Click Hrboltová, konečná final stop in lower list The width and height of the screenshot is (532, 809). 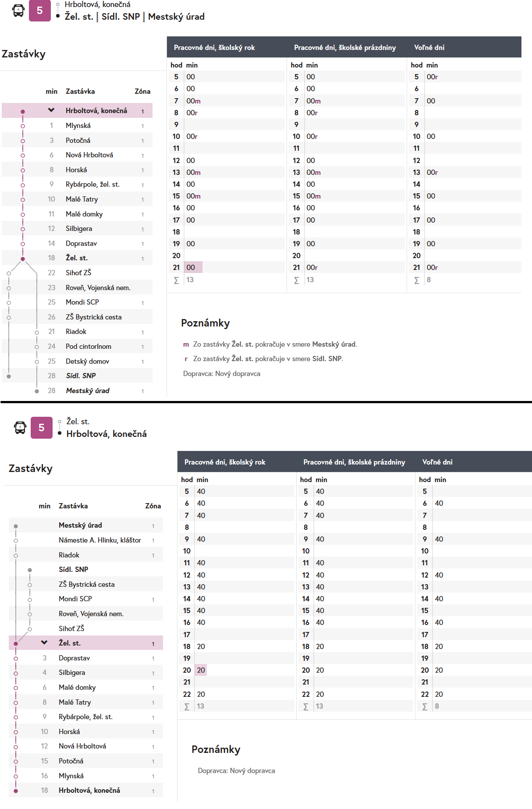[89, 790]
